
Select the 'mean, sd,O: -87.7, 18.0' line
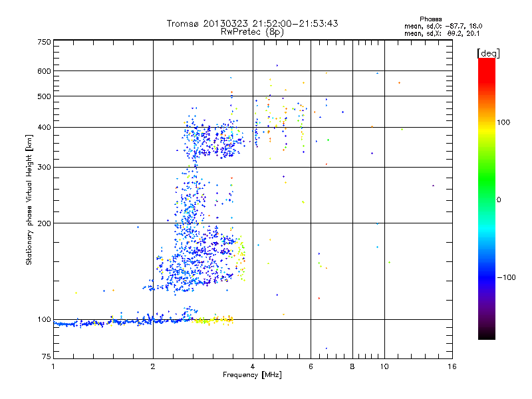[443, 26]
